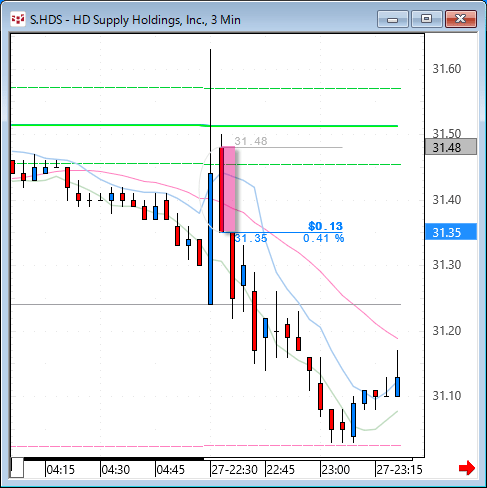The height and width of the screenshot is (488, 487).
Task: Click the window title S.HDS - HD Supply Holdings
Action: 135,20
